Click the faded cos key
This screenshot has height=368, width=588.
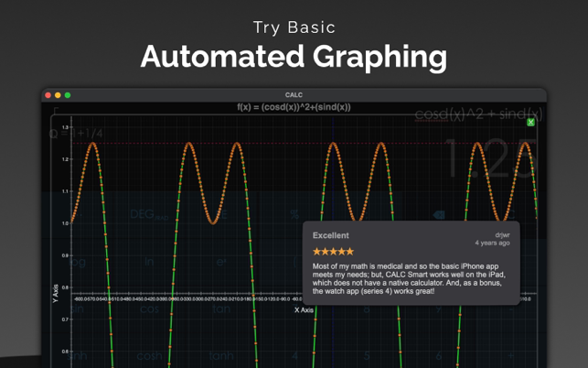tap(149, 309)
